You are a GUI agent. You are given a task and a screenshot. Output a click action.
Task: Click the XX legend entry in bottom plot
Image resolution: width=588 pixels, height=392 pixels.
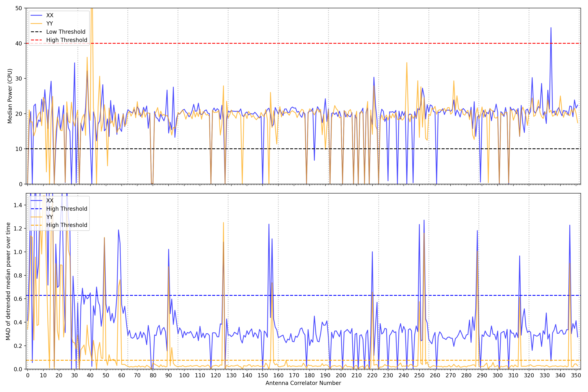pyautogui.click(x=50, y=201)
